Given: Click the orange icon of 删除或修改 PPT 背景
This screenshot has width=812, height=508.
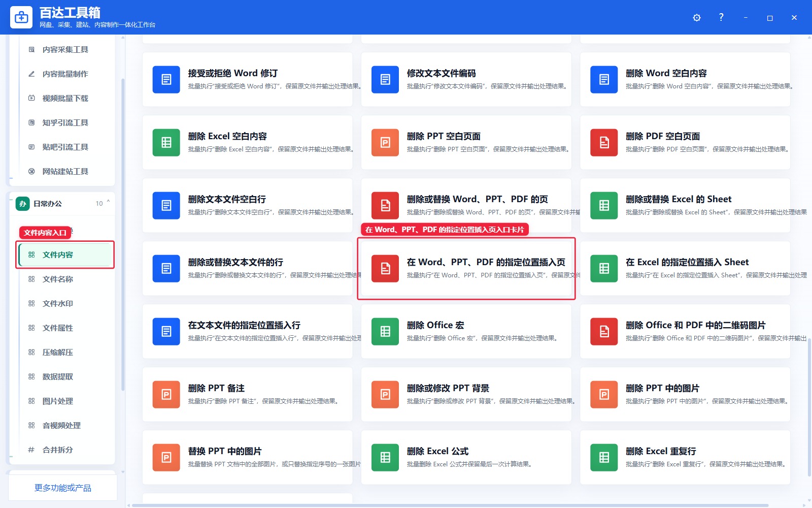Looking at the screenshot, I should (385, 394).
